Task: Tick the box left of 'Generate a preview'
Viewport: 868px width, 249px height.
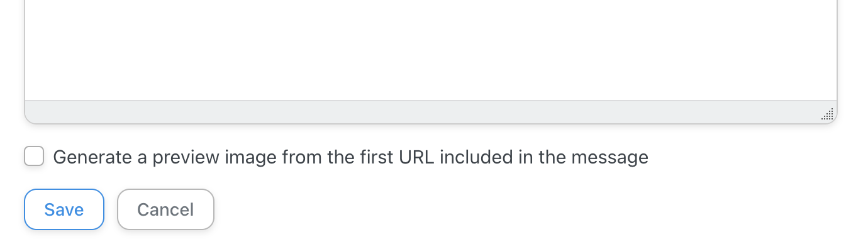Action: coord(34,156)
